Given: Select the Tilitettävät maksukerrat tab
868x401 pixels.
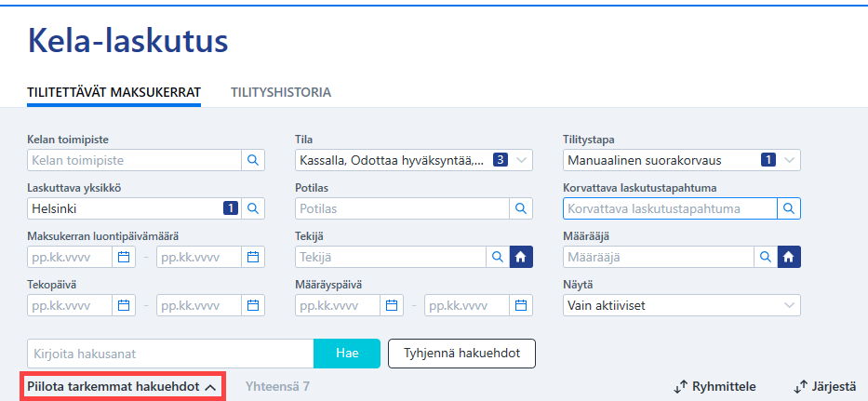Looking at the screenshot, I should pyautogui.click(x=114, y=92).
